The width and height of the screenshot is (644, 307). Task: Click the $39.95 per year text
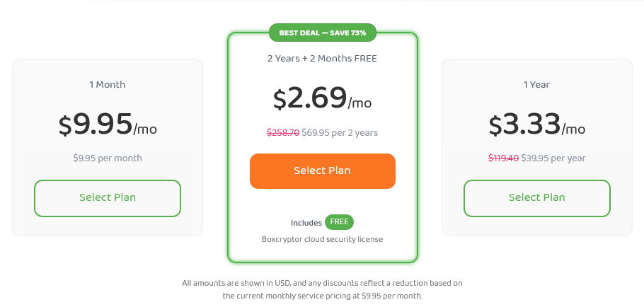coord(553,158)
